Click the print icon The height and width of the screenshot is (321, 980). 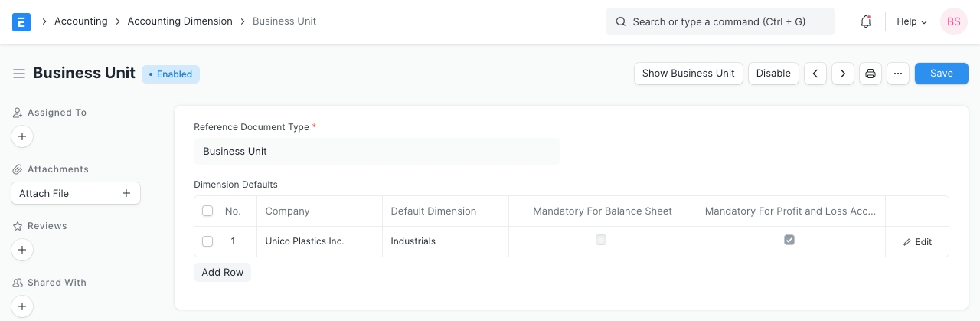871,74
